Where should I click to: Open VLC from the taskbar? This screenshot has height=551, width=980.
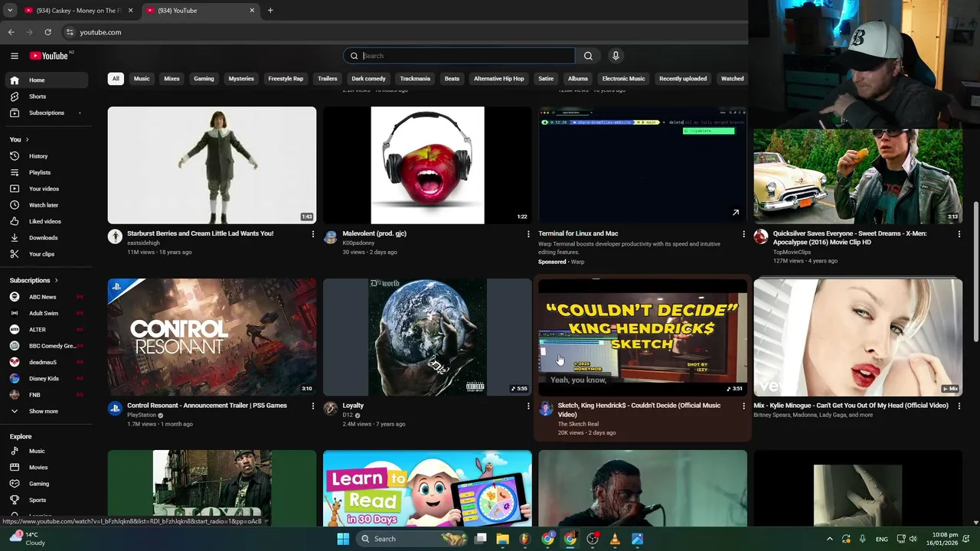615,539
